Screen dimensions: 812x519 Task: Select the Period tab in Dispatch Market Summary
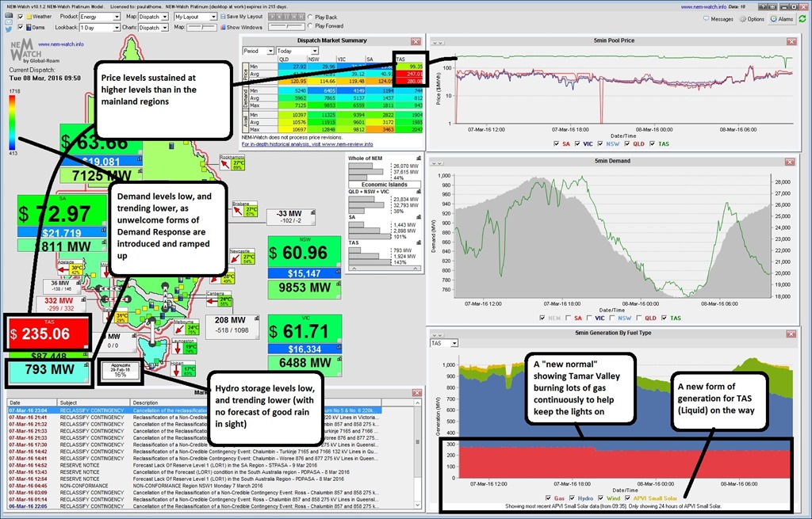259,51
